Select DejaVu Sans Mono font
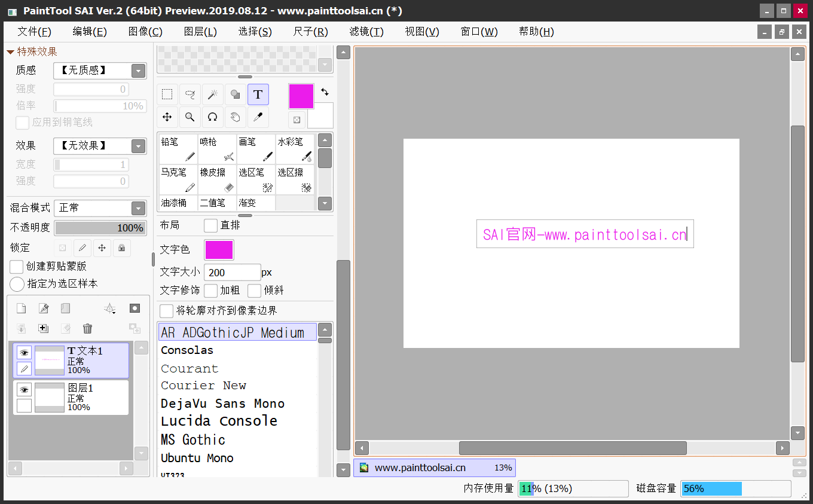 pos(222,404)
